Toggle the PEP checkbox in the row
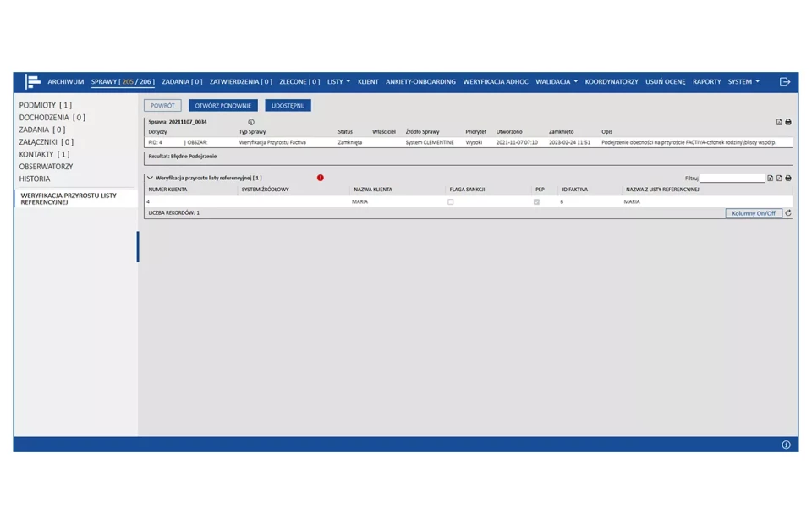Screen dimensions: 812x524 pyautogui.click(x=536, y=202)
